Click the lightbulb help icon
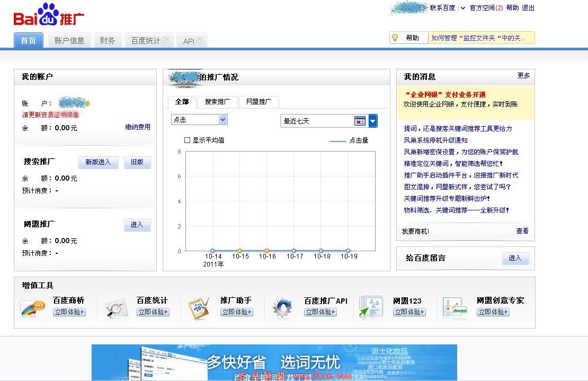 pos(395,38)
